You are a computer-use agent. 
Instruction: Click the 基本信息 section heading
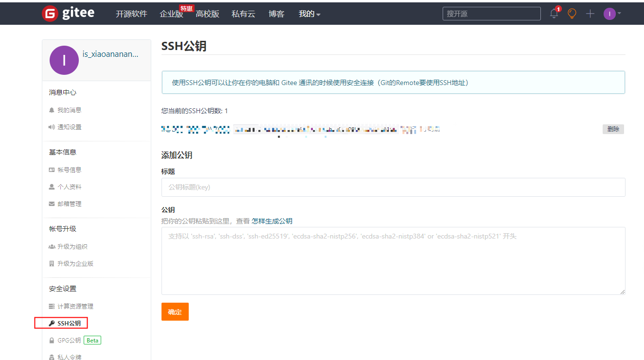pyautogui.click(x=63, y=152)
